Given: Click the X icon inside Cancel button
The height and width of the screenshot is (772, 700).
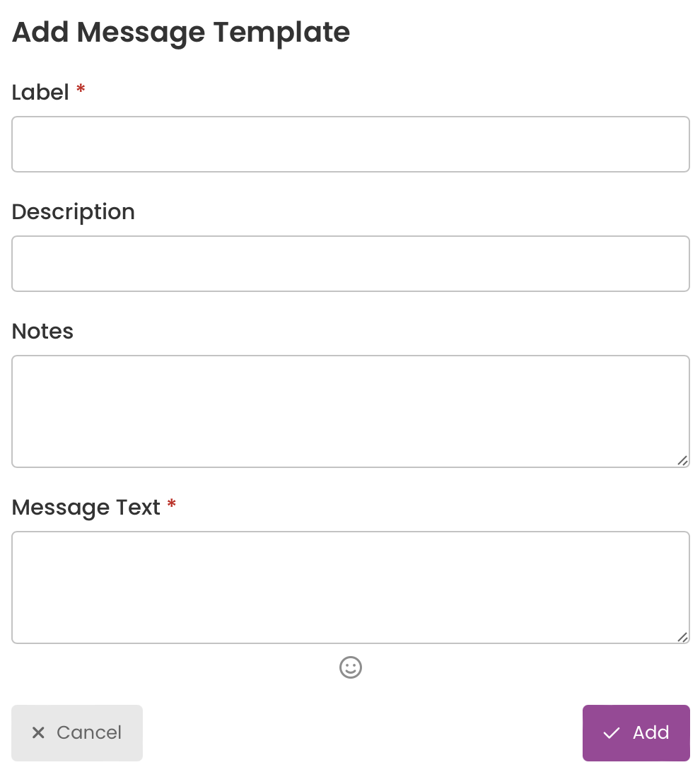Looking at the screenshot, I should click(38, 732).
